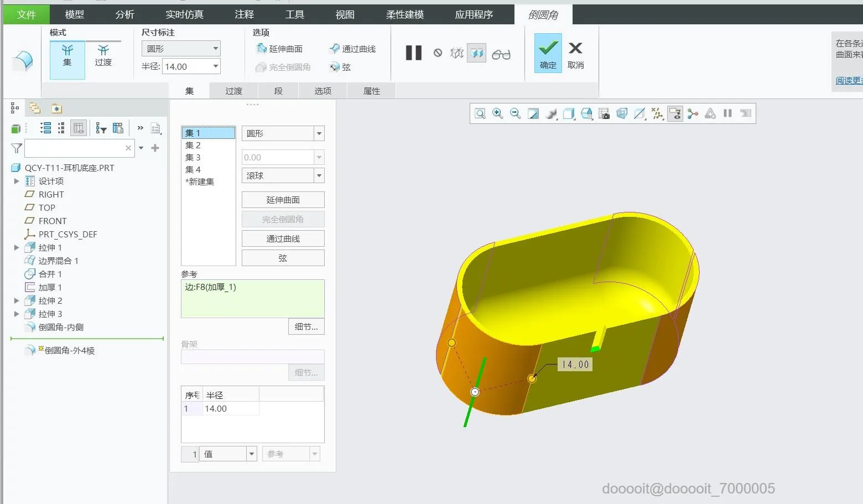Image resolution: width=863 pixels, height=504 pixels.
Task: Click the no-preview circle icon
Action: click(x=438, y=53)
